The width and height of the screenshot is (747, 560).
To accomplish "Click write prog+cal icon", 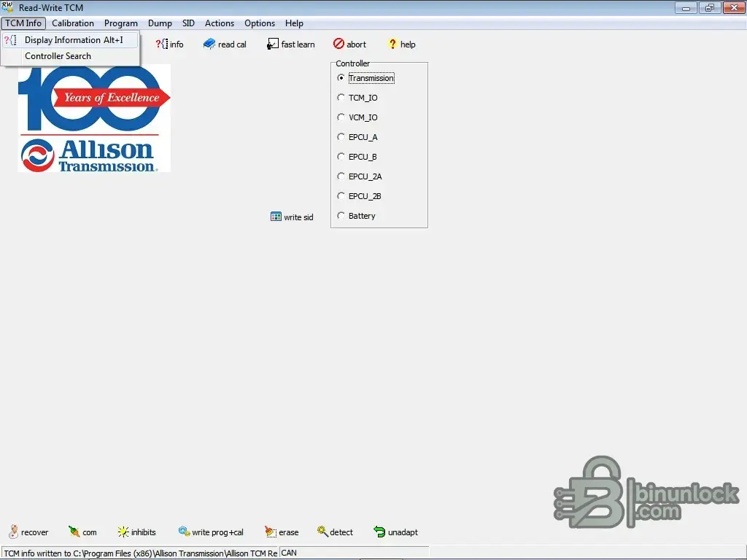I will tap(185, 531).
